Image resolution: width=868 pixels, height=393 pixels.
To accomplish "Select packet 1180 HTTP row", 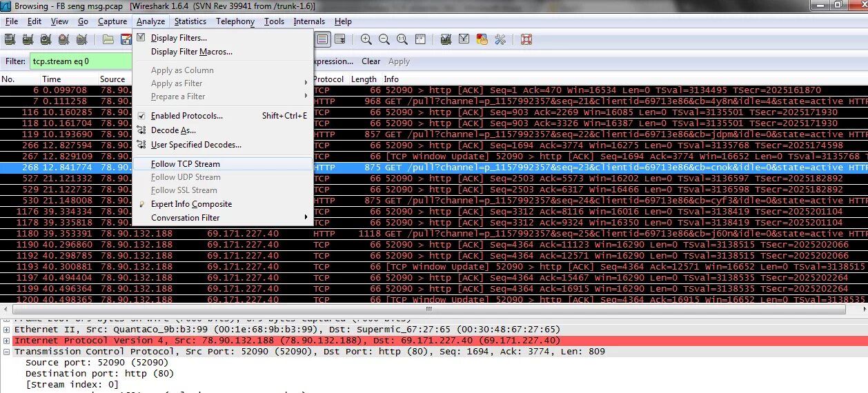I will (x=434, y=234).
